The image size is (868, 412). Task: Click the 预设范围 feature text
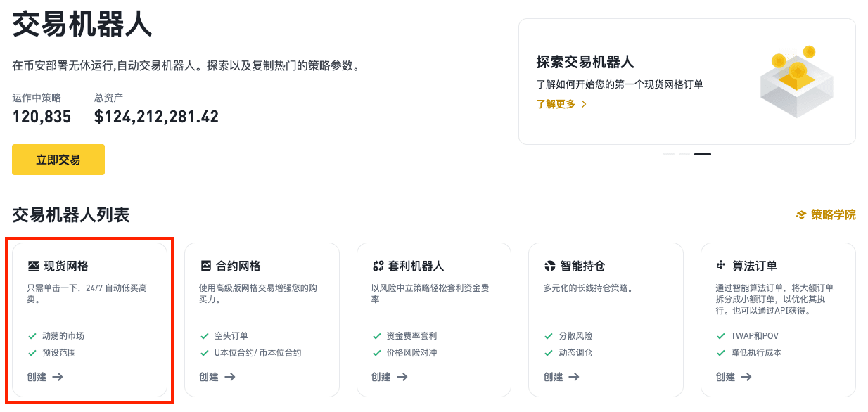[59, 353]
